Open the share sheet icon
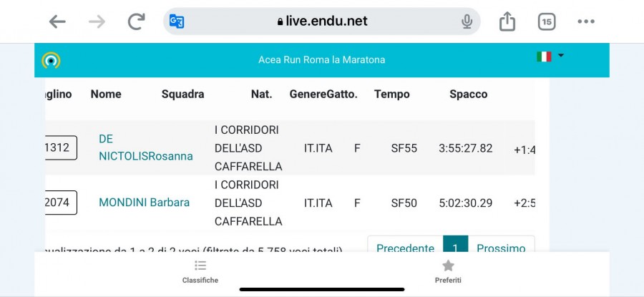Screen dimensions: 644x297 (x=507, y=21)
